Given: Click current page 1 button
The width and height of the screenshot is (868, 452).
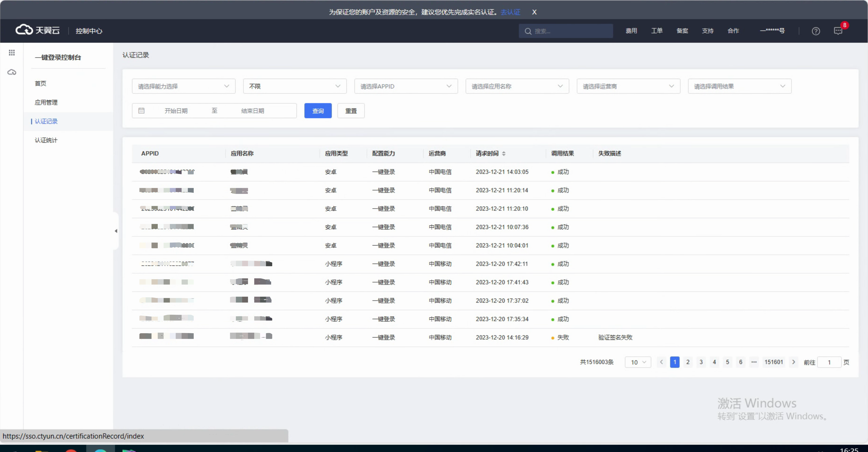Looking at the screenshot, I should [x=675, y=362].
